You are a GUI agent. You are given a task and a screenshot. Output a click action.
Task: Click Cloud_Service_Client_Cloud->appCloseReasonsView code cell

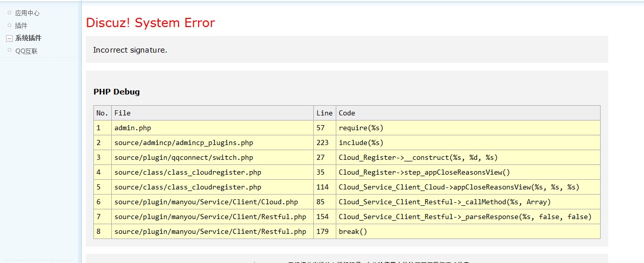[x=468, y=187]
